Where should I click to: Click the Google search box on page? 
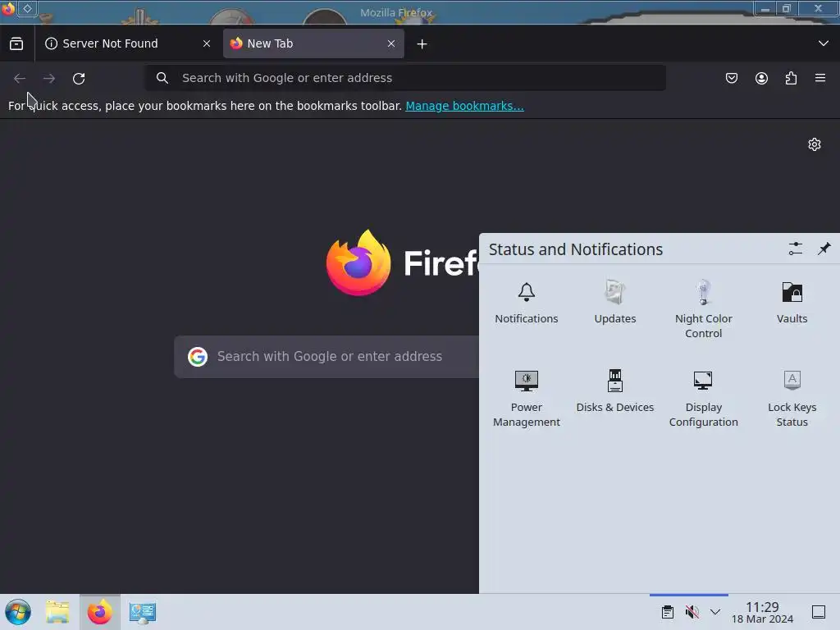tap(326, 357)
